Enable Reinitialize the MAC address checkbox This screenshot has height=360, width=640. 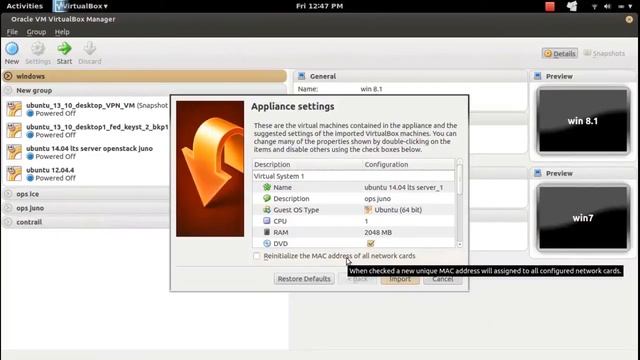(x=257, y=256)
